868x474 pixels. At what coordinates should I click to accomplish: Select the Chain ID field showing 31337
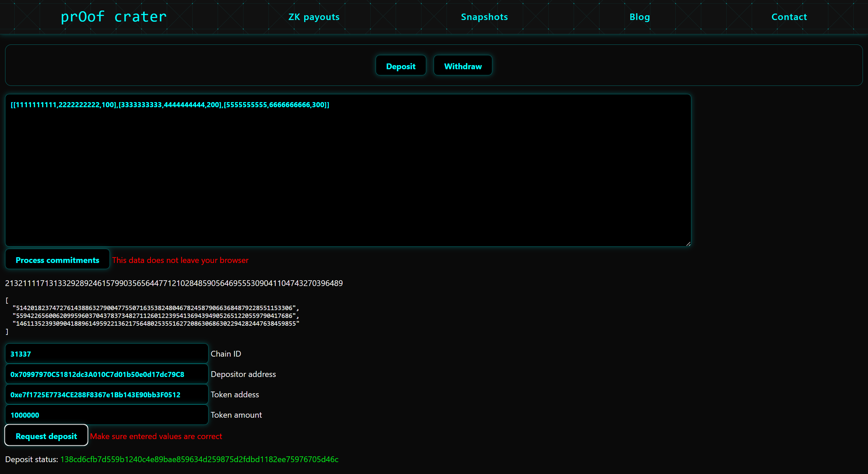tap(106, 354)
